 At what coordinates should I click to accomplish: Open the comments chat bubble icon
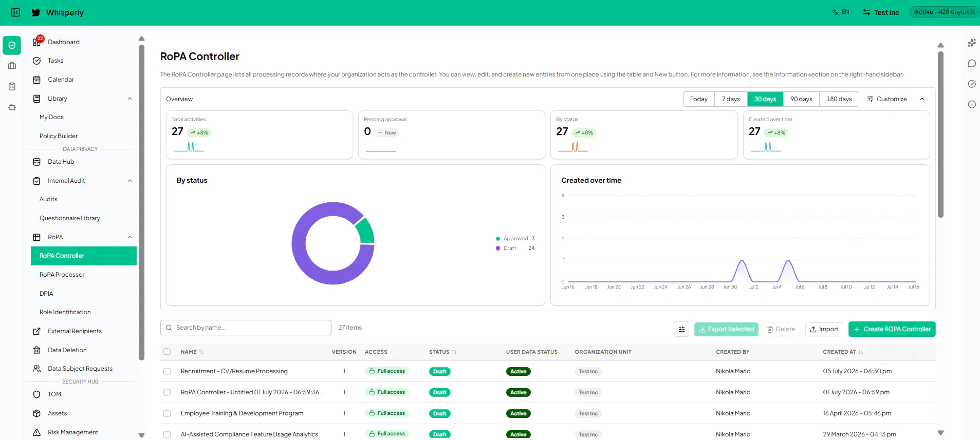click(x=972, y=64)
